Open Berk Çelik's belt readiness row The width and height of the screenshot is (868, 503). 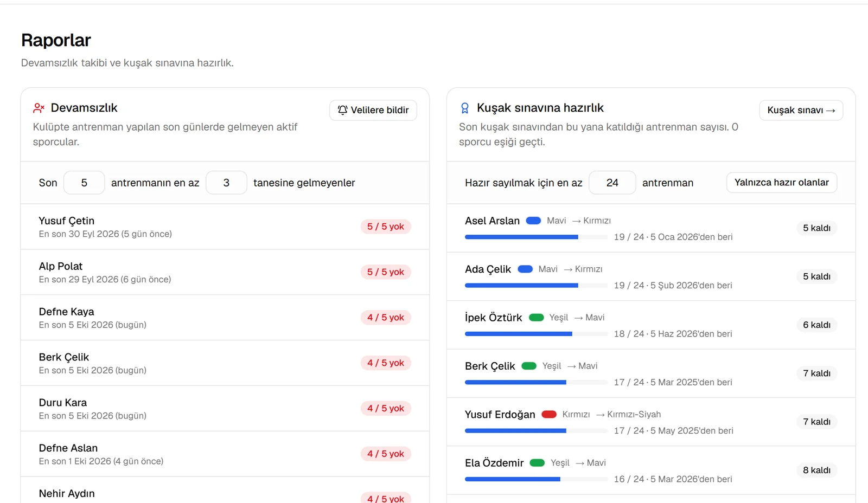[651, 373]
